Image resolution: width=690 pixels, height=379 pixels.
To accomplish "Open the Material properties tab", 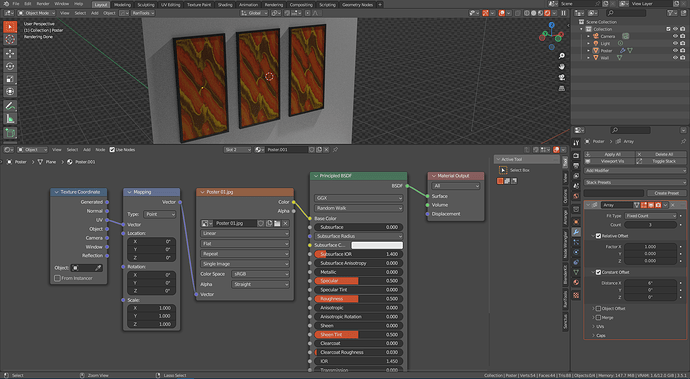I will (576, 283).
